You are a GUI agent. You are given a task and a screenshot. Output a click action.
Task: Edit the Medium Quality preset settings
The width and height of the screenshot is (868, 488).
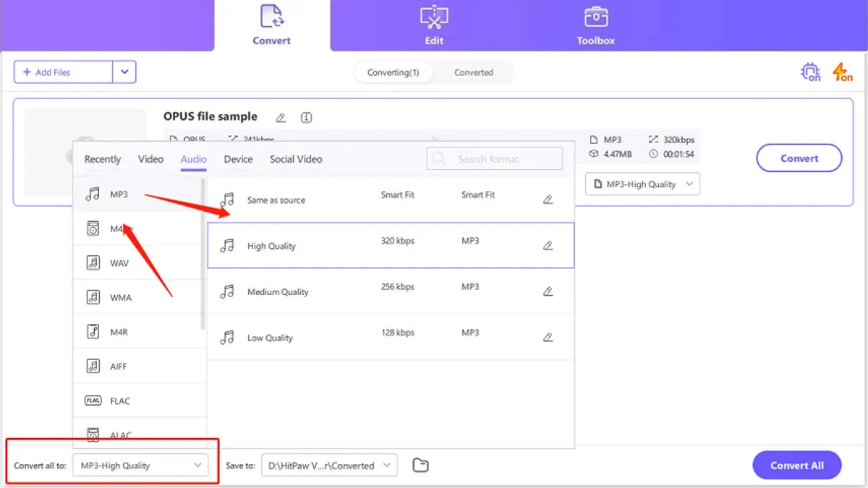tap(548, 291)
